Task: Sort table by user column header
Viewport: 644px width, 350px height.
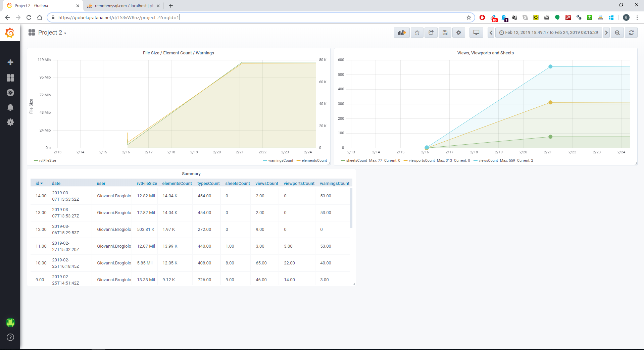Action: [101, 184]
